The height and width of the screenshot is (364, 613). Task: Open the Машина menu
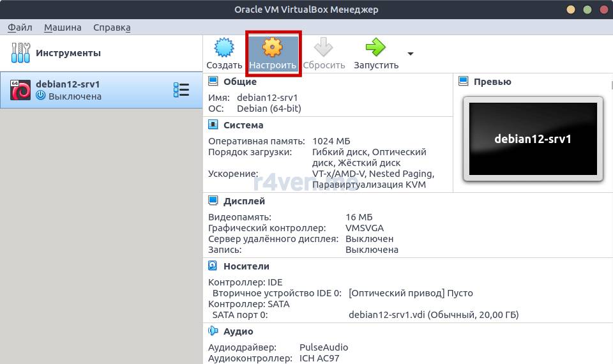click(x=63, y=27)
